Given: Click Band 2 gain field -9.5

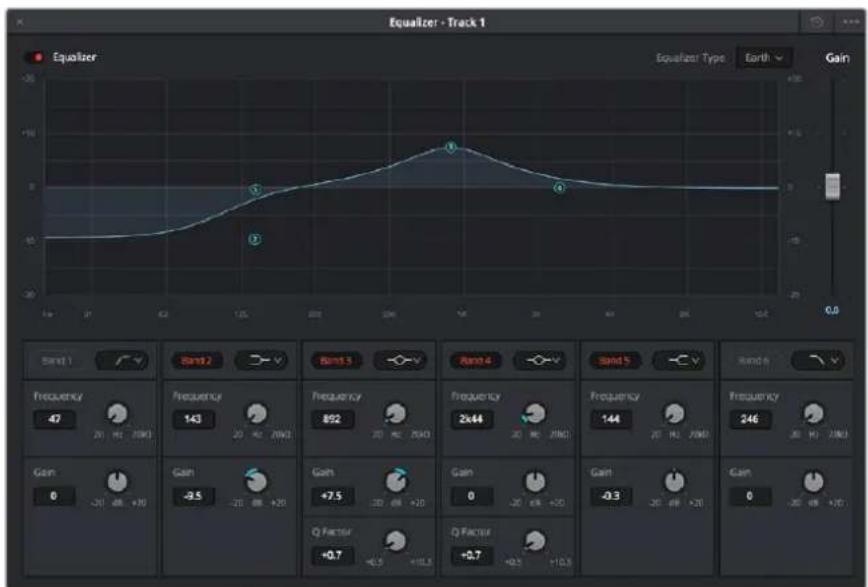Looking at the screenshot, I should click(x=193, y=496).
